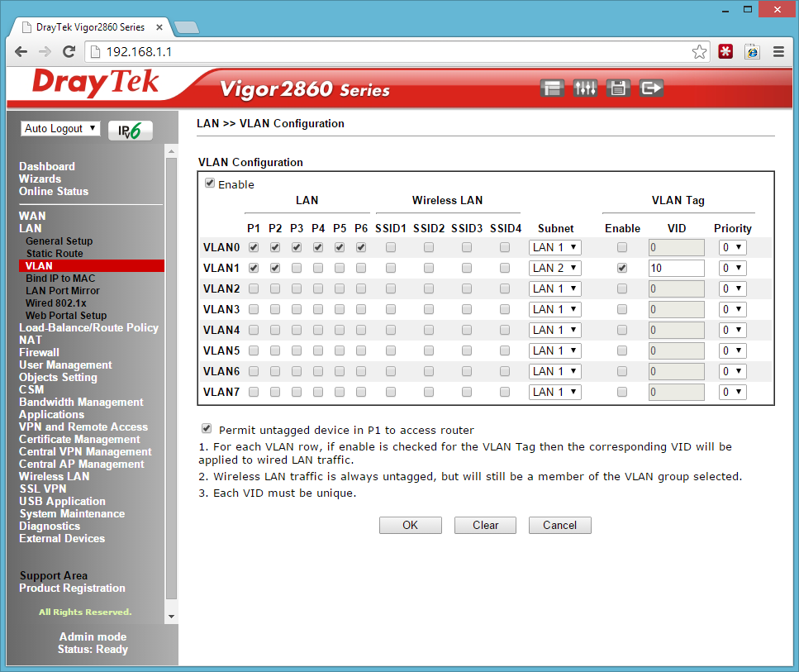Select LAN Port Mirror
Viewport: 799px width, 672px height.
pyautogui.click(x=63, y=291)
